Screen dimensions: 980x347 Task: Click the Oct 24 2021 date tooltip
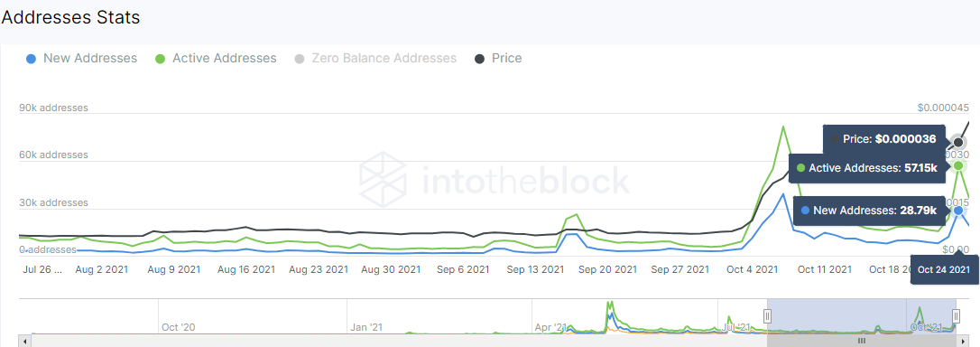(x=943, y=270)
